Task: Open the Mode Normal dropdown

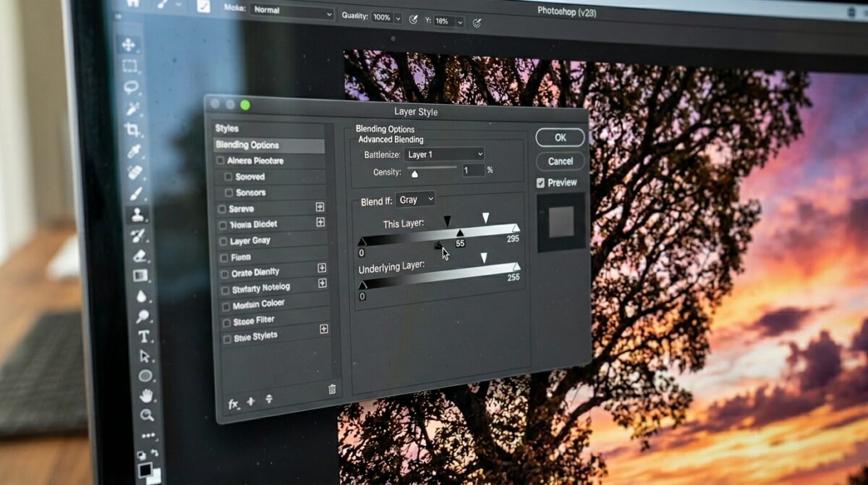Action: coord(292,12)
